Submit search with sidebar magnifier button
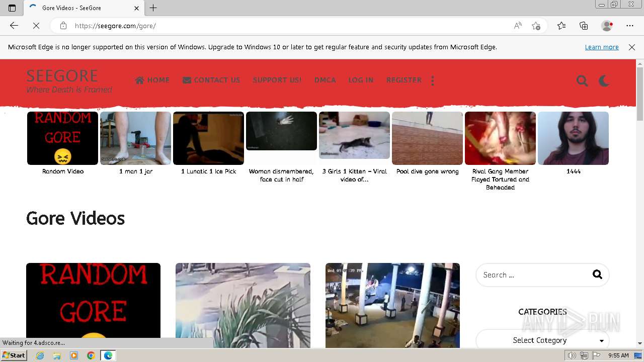 597,275
